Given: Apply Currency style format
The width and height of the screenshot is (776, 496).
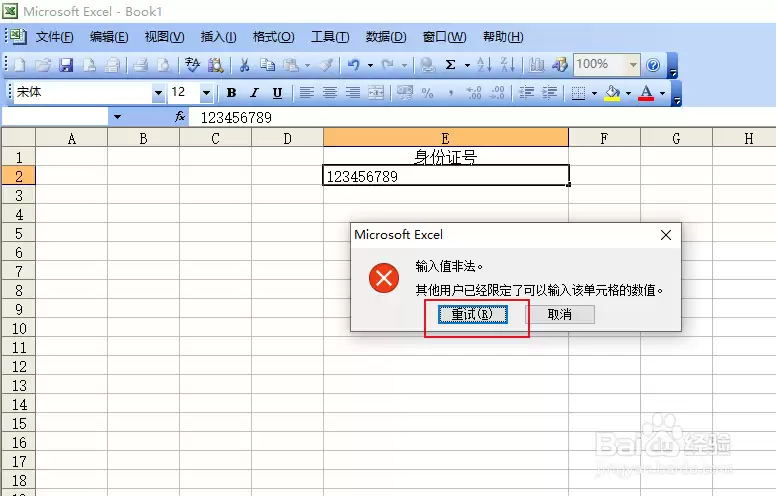Looking at the screenshot, I should tap(405, 93).
